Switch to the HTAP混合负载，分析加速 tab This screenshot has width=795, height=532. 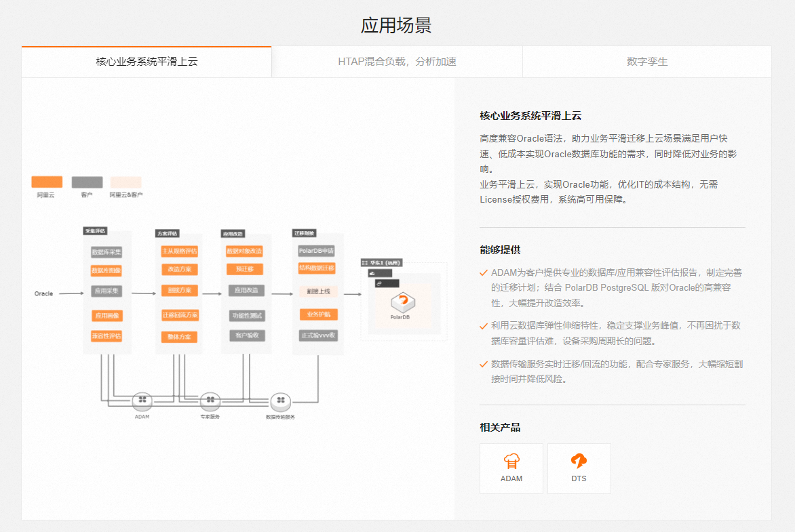(x=397, y=62)
